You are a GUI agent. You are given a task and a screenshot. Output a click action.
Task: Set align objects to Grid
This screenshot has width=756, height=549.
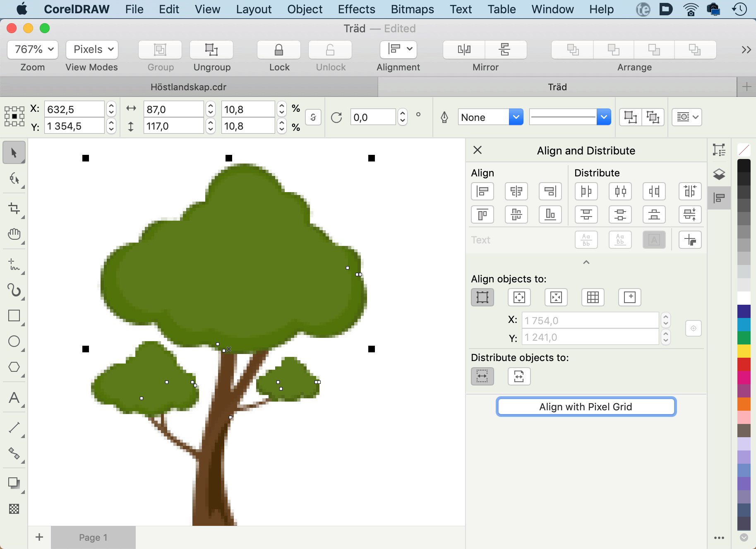pyautogui.click(x=593, y=297)
